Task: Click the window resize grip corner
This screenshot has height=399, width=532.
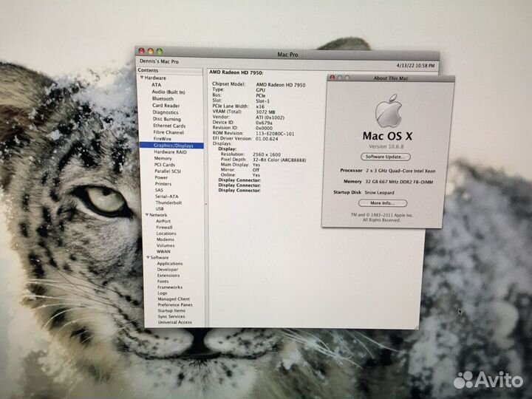Action: point(416,327)
